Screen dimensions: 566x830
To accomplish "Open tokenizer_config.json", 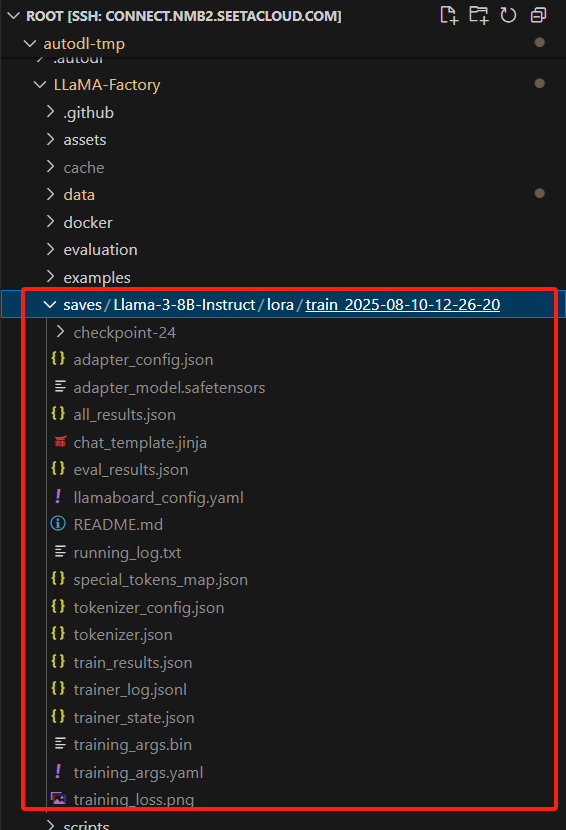I will 149,608.
